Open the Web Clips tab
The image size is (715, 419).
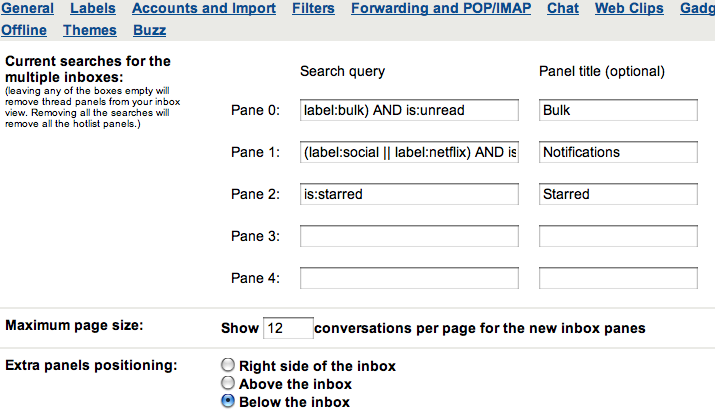coord(629,8)
